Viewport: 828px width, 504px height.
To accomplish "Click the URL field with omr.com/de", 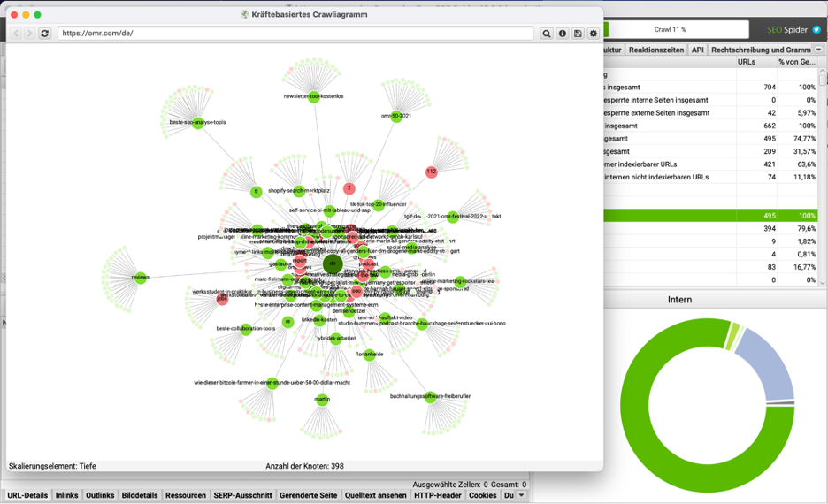I will pos(295,34).
